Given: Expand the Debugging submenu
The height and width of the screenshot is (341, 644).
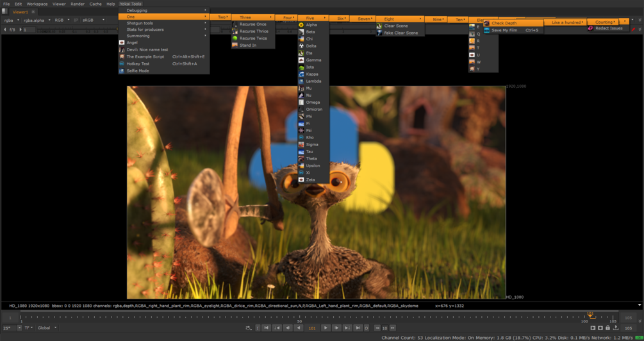Looking at the screenshot, I should point(164,10).
